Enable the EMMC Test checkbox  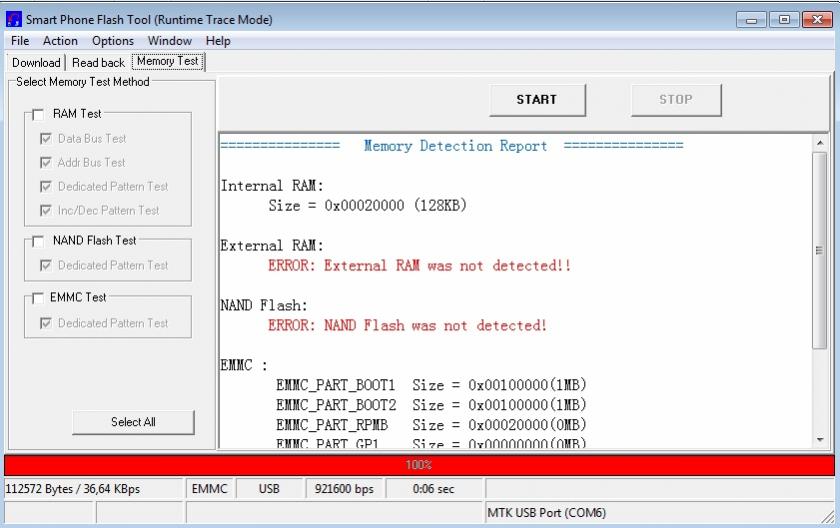click(38, 298)
